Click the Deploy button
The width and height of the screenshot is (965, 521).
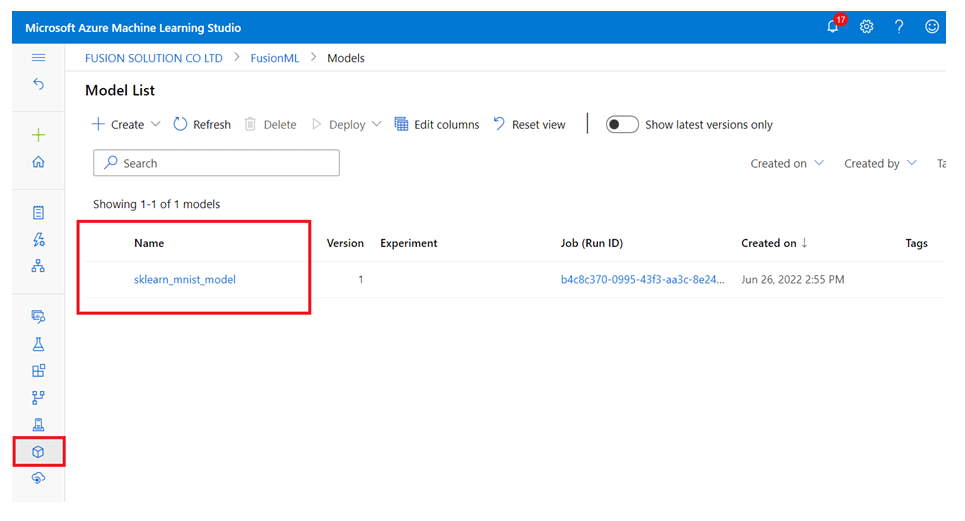click(338, 124)
